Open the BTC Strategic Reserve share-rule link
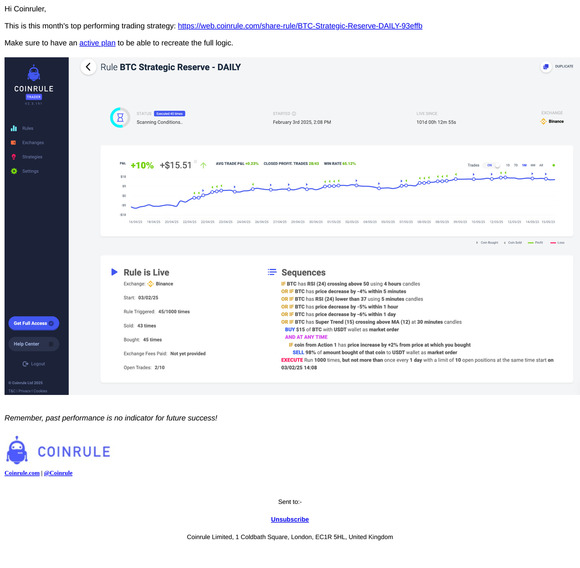 pyautogui.click(x=300, y=26)
